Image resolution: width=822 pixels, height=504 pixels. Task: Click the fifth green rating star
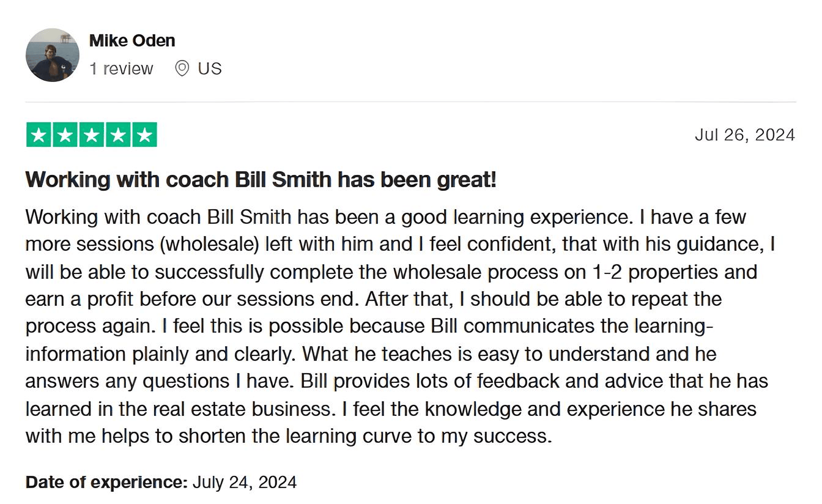coord(144,135)
